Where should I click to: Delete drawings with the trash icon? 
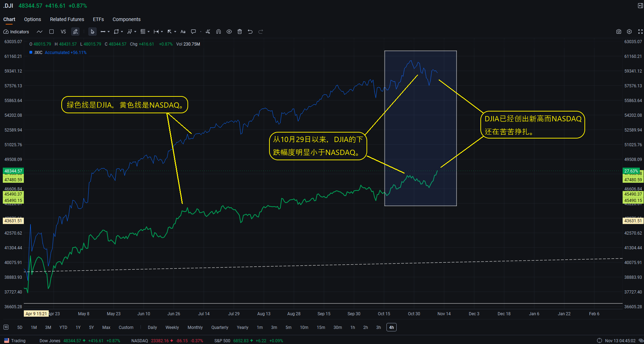[240, 32]
